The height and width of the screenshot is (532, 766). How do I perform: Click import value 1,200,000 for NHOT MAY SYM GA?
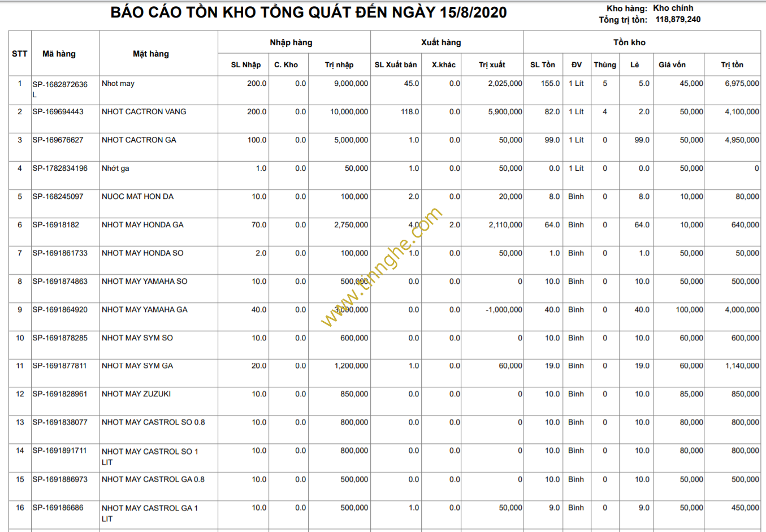pyautogui.click(x=351, y=366)
